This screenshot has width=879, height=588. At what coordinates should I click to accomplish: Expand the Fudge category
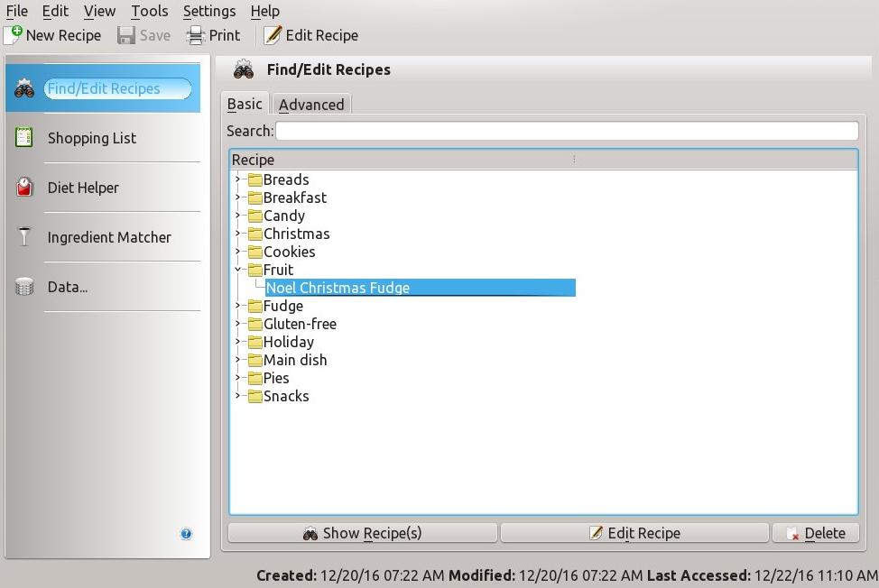[x=237, y=305]
